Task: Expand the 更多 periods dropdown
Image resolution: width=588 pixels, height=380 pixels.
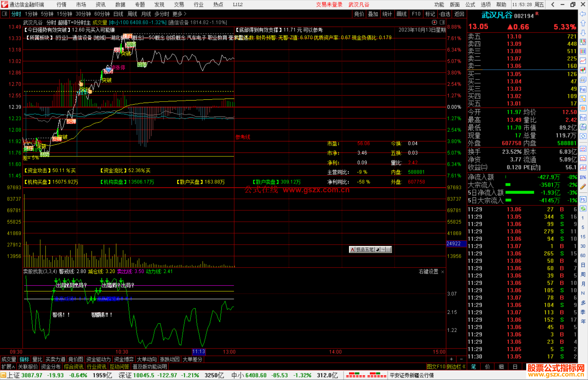Action: coord(179,14)
